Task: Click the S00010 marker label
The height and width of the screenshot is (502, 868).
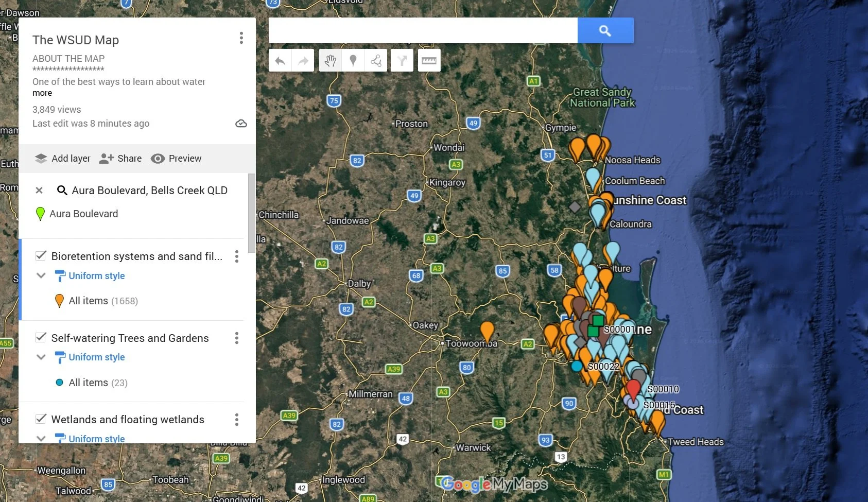Action: pyautogui.click(x=663, y=389)
